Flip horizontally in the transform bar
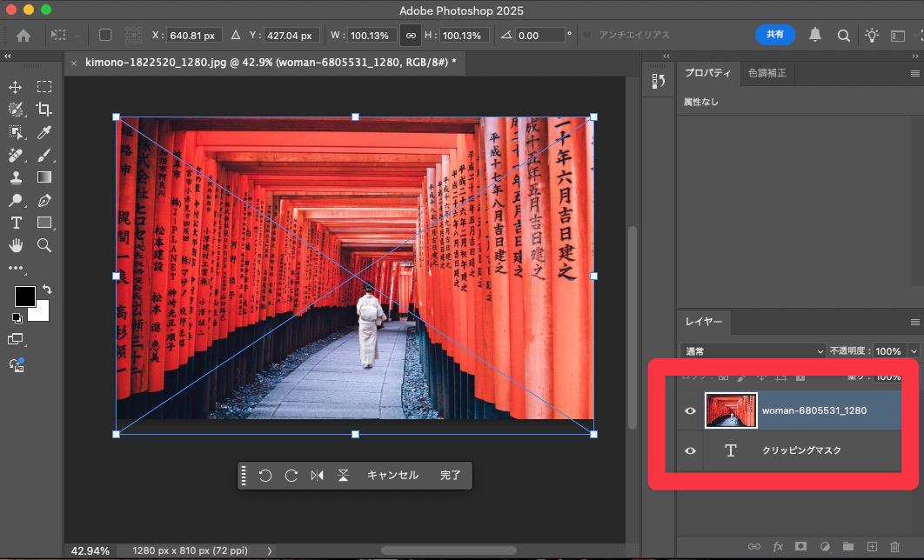Viewport: 924px width, 560px height. tap(317, 475)
